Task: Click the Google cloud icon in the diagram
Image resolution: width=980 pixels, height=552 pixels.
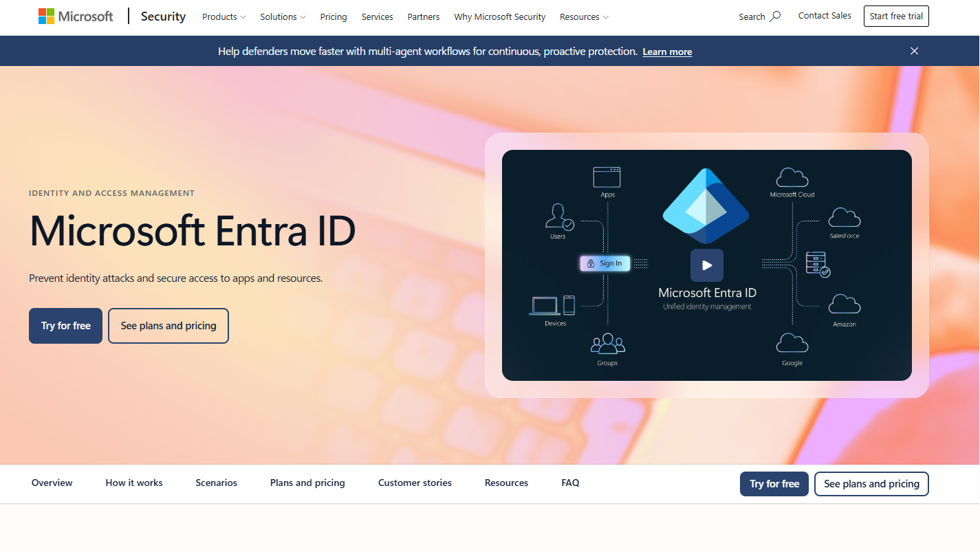Action: [x=792, y=343]
